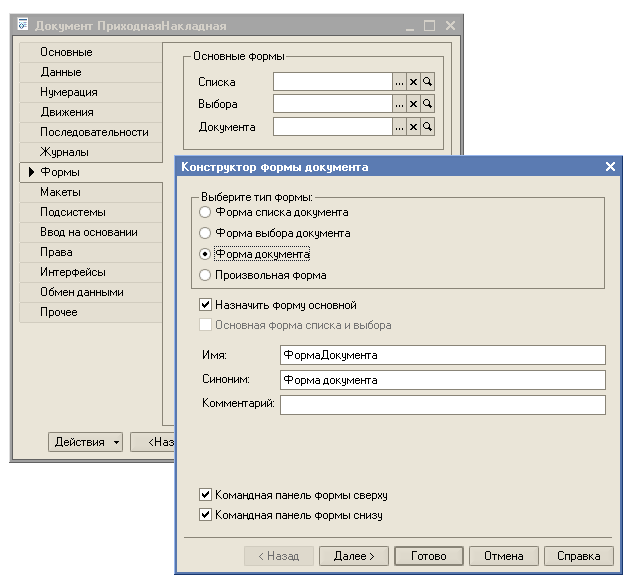Click the Списка form input field
633x583 pixels.
pos(333,82)
